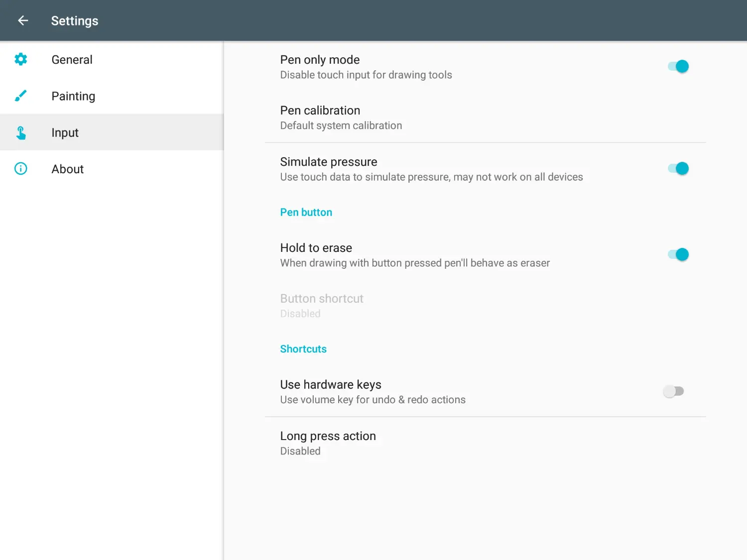Viewport: 747px width, 560px height.
Task: Open Long press action chooser
Action: [486, 443]
